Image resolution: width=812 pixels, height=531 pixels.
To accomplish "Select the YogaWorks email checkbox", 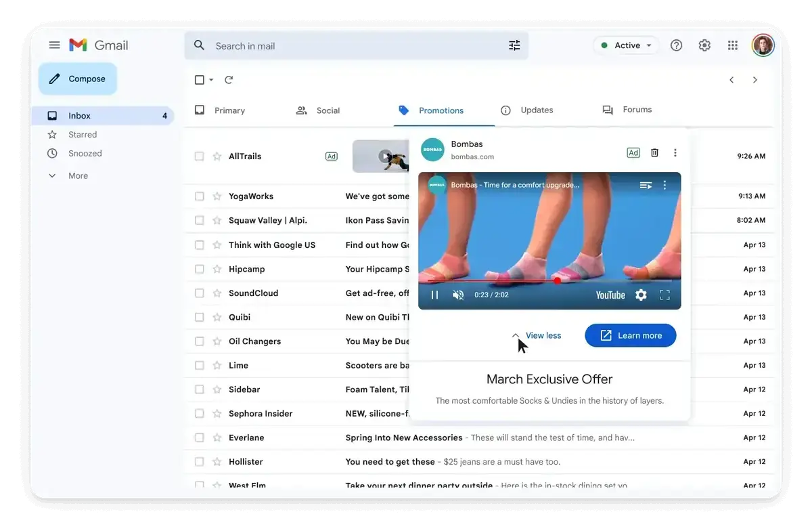I will click(199, 196).
